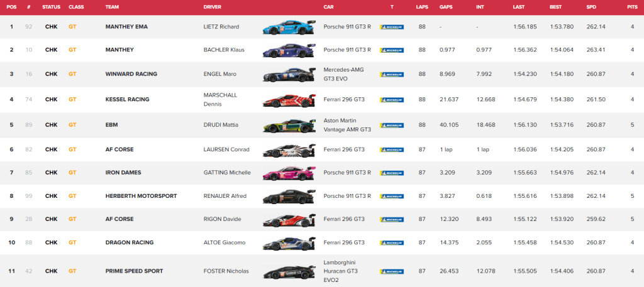The width and height of the screenshot is (644, 287).
Task: Click the Prime Speed Sport Lamborghini image
Action: click(289, 271)
